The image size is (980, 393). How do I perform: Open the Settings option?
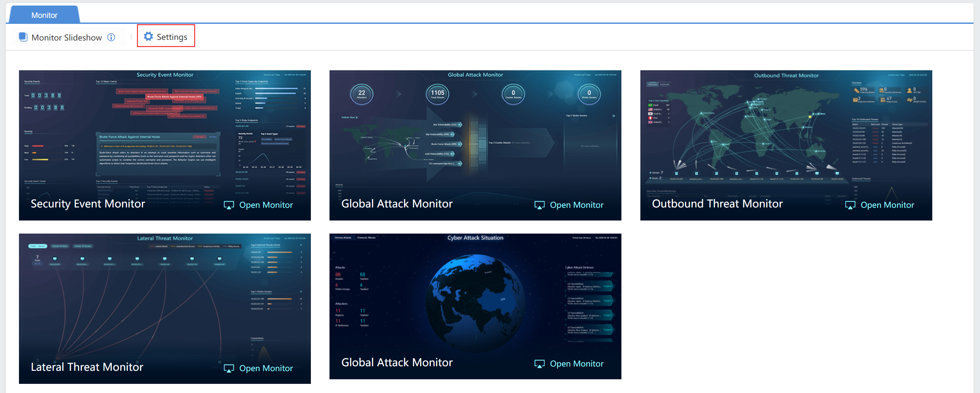click(172, 37)
